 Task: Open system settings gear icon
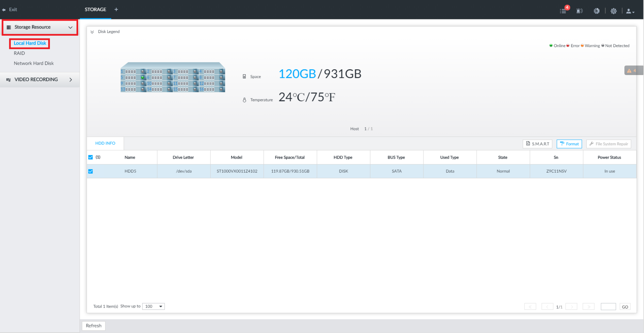(613, 11)
